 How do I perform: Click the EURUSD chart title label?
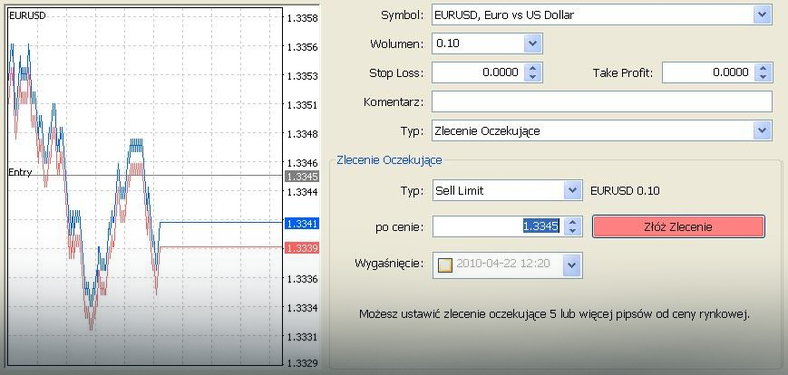coord(27,16)
